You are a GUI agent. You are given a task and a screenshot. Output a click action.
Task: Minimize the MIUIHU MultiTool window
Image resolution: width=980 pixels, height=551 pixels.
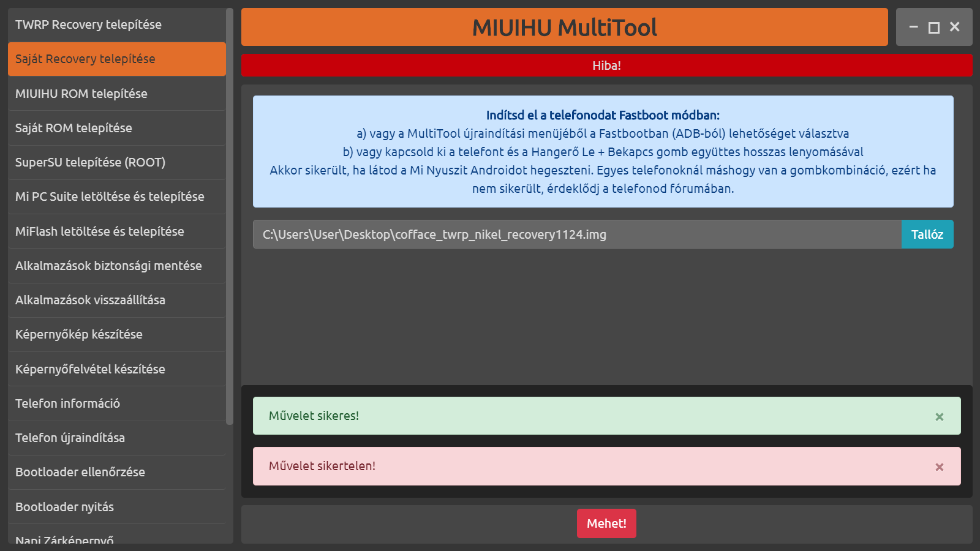coord(913,27)
